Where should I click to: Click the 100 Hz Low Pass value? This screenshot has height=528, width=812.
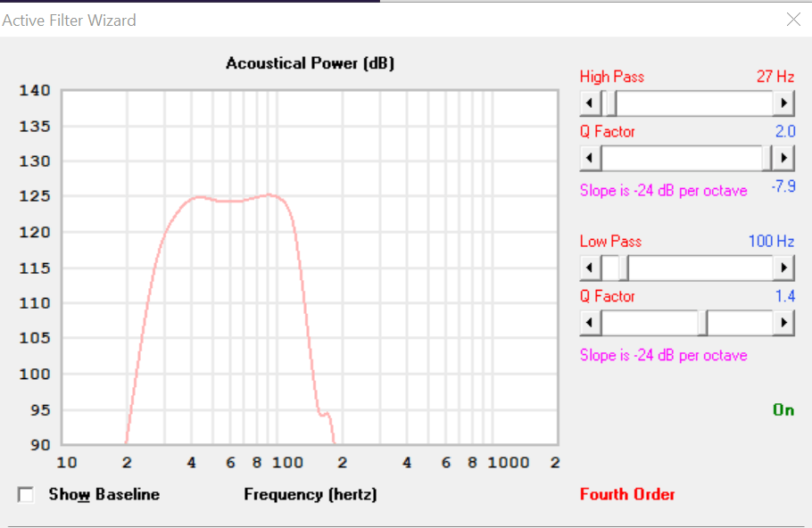click(x=771, y=241)
